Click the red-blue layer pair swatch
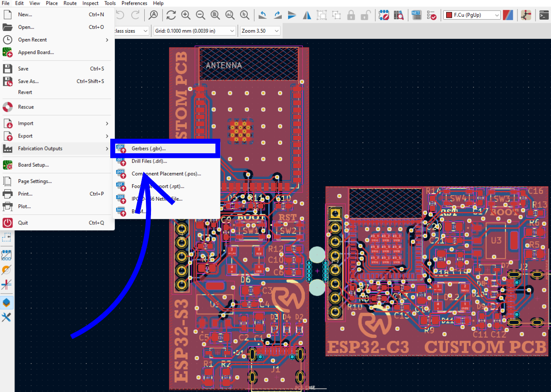 click(508, 15)
